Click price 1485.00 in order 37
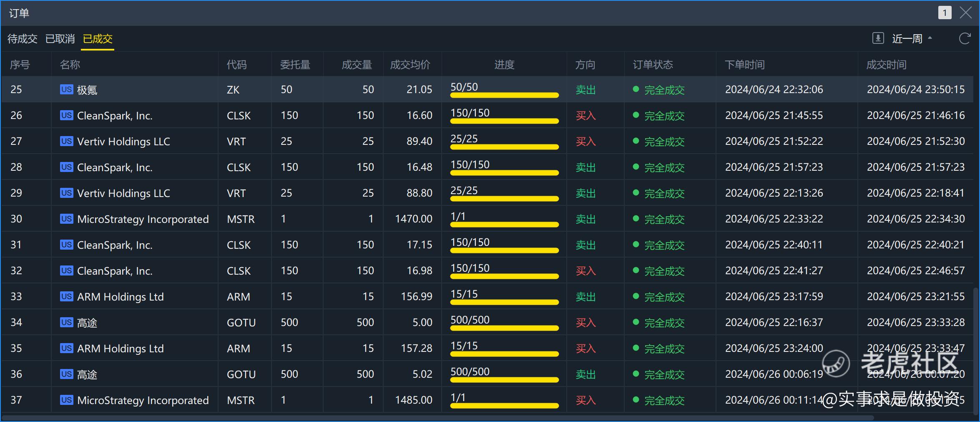The image size is (980, 422). click(414, 400)
